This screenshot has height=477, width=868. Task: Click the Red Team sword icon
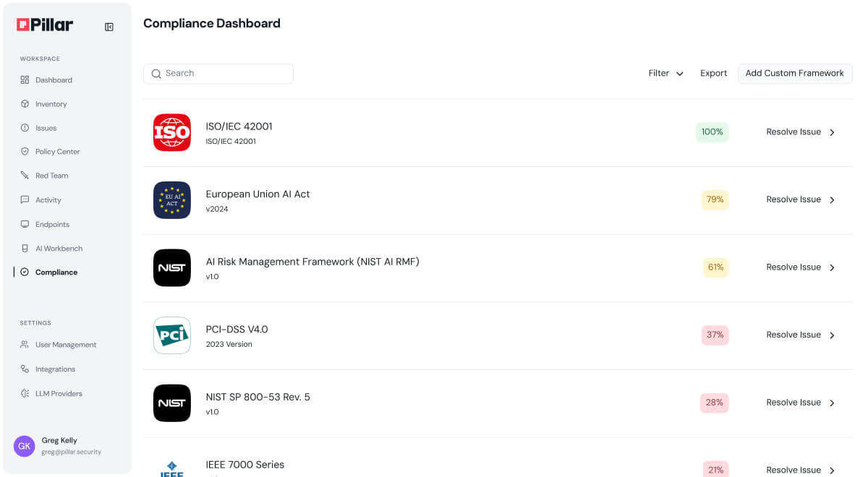25,176
